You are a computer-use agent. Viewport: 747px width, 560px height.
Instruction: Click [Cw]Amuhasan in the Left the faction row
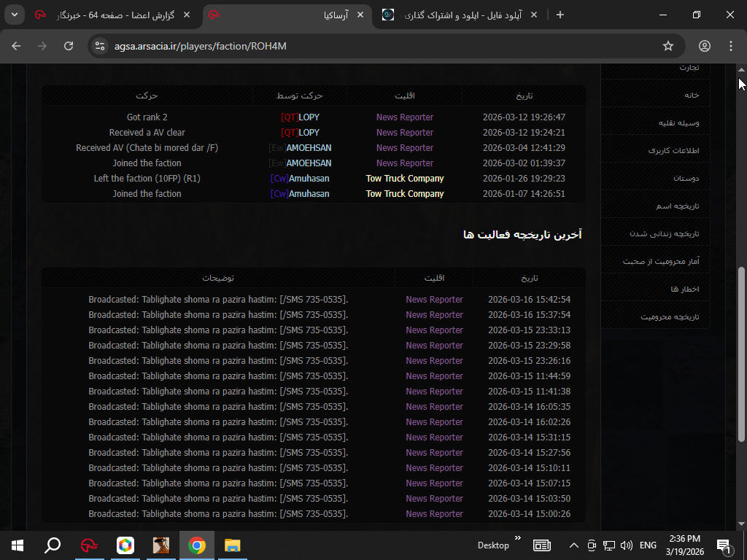click(x=300, y=178)
